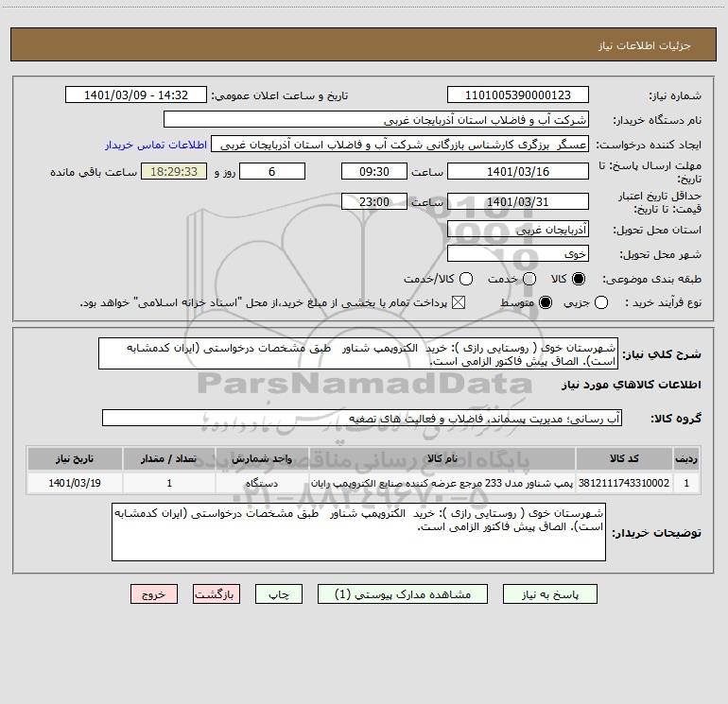Open مشاهده مدارک پیوستی (1) button

403,594
